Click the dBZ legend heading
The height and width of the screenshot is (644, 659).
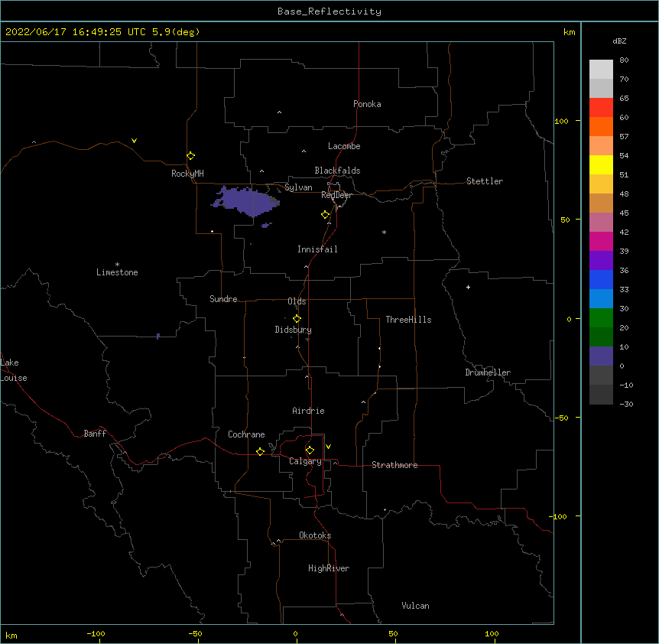[619, 41]
